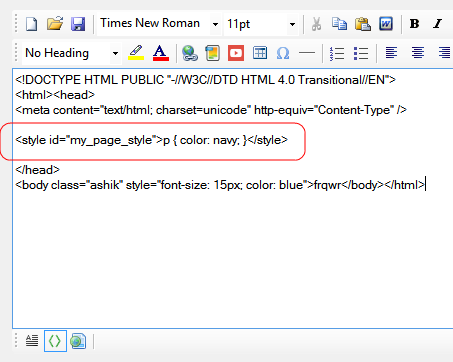The height and width of the screenshot is (362, 453).
Task: Toggle Italic formatting
Action: click(438, 24)
